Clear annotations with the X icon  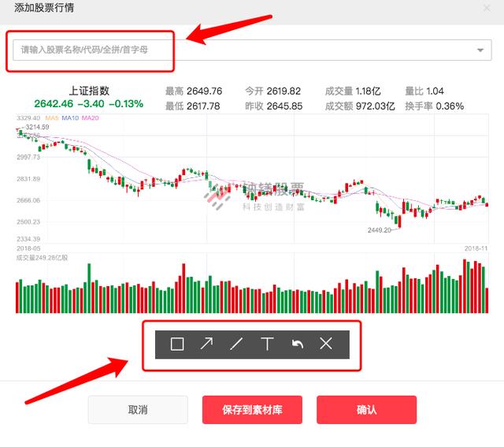[x=326, y=344]
